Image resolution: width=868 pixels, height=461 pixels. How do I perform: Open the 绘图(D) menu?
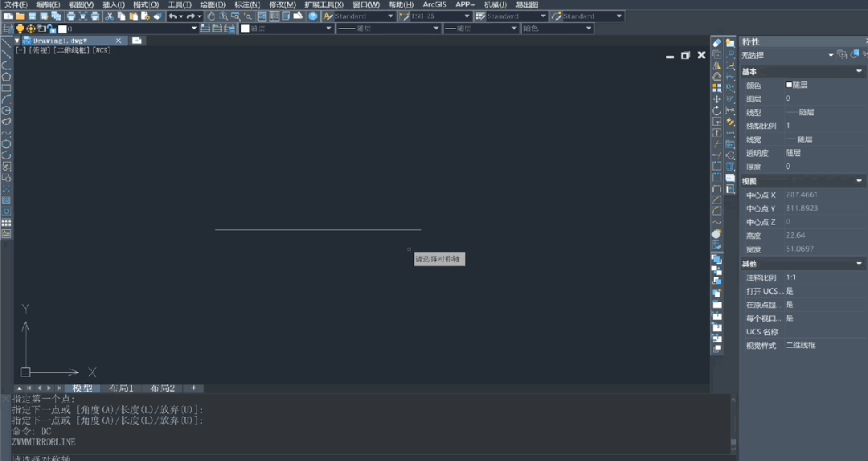(213, 5)
